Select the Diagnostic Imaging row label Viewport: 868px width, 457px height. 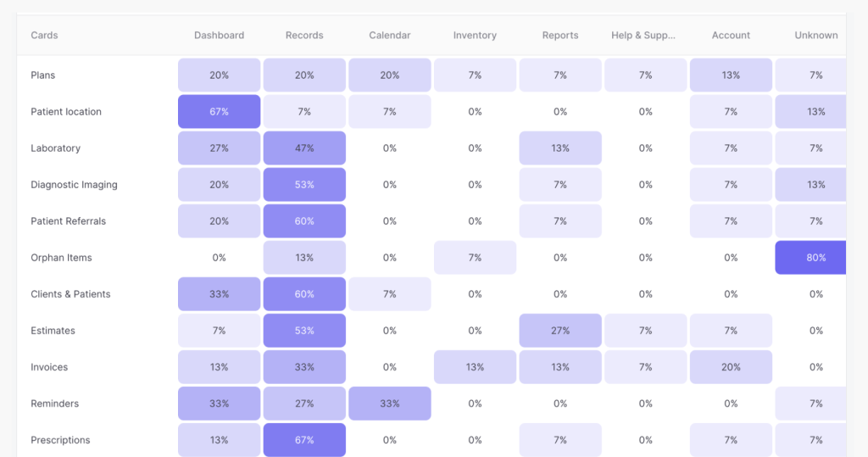74,185
